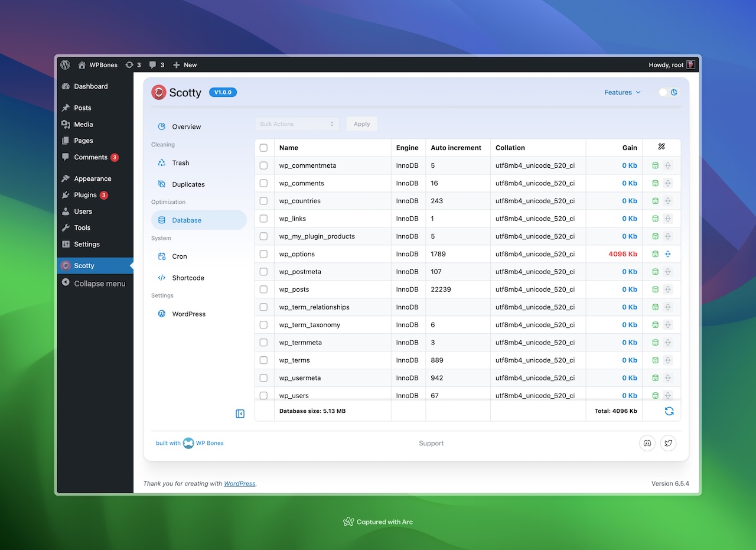756x550 pixels.
Task: Click the green database icon for wp_terms
Action: click(x=655, y=360)
